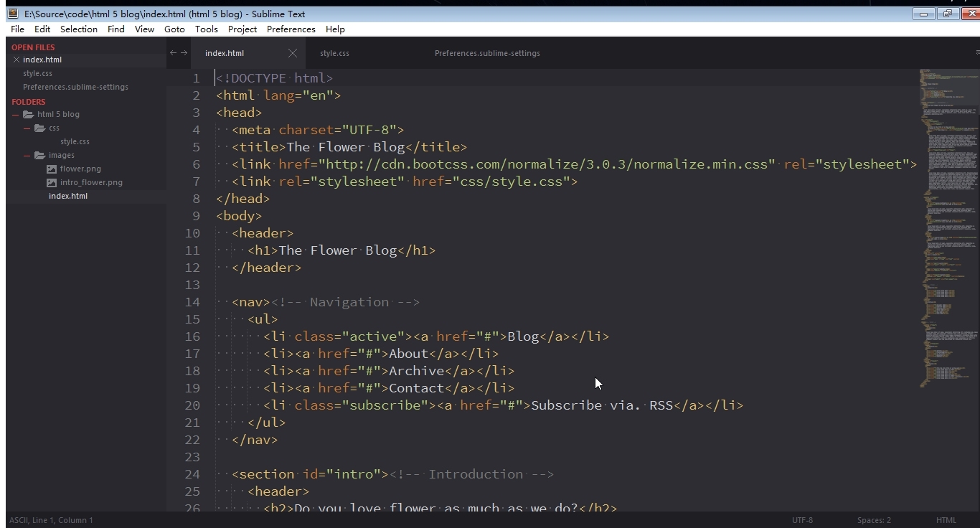The image size is (980, 528).
Task: Click the folder icon beside images
Action: point(40,155)
